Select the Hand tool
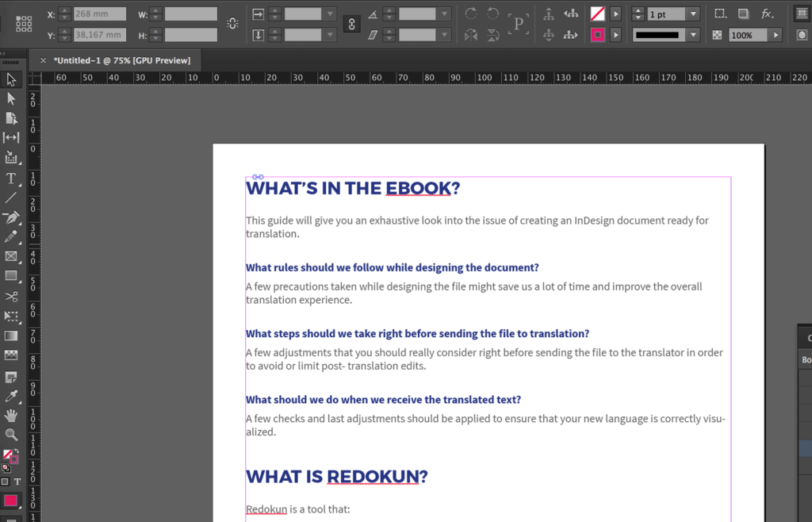The height and width of the screenshot is (522, 812). (11, 416)
